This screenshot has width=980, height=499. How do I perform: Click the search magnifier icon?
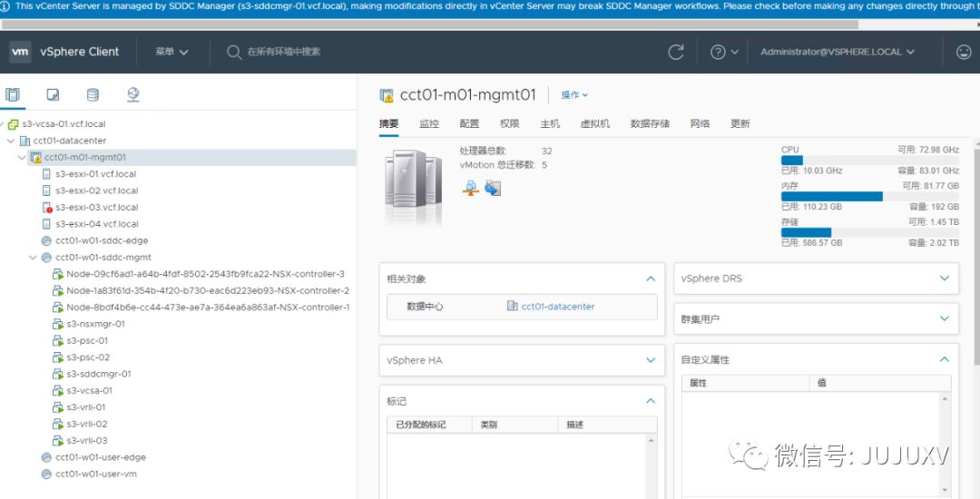coord(234,52)
